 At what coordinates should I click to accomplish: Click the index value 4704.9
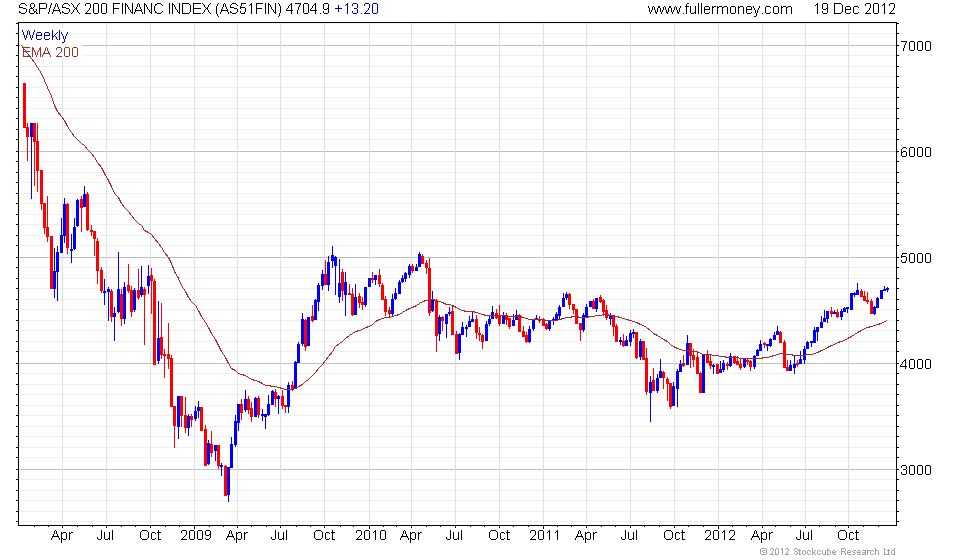(308, 9)
